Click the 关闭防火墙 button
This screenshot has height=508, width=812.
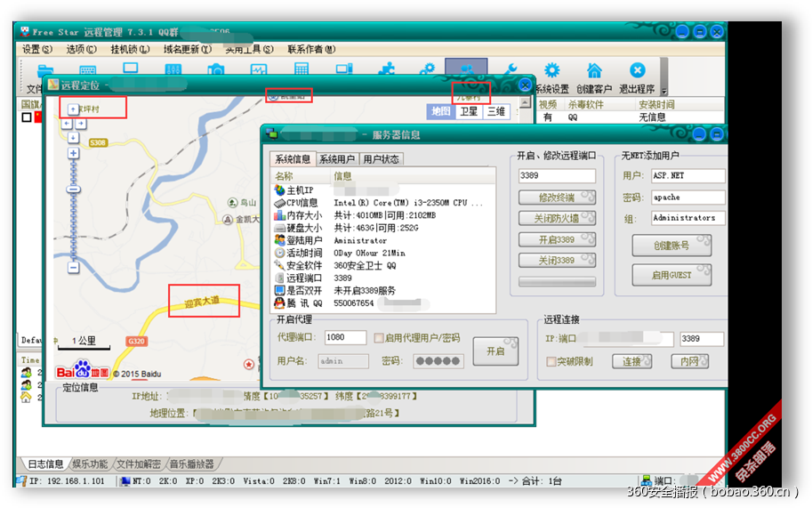[557, 218]
